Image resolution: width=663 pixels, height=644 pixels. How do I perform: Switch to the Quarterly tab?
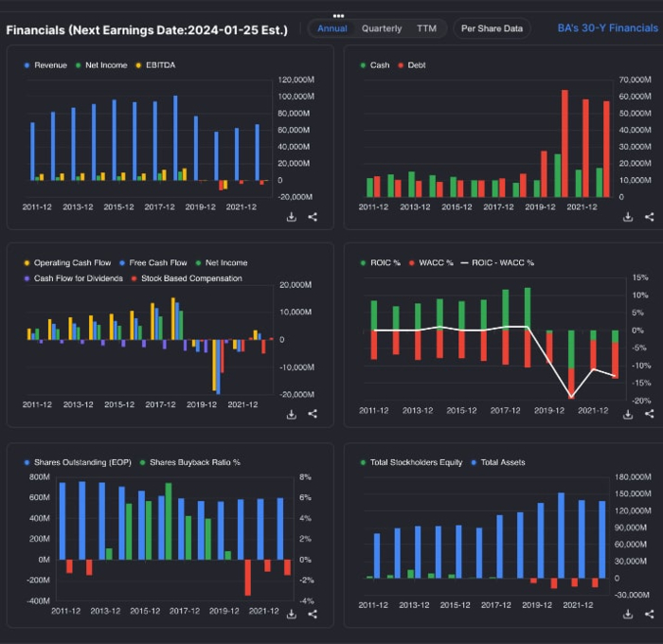coord(382,28)
